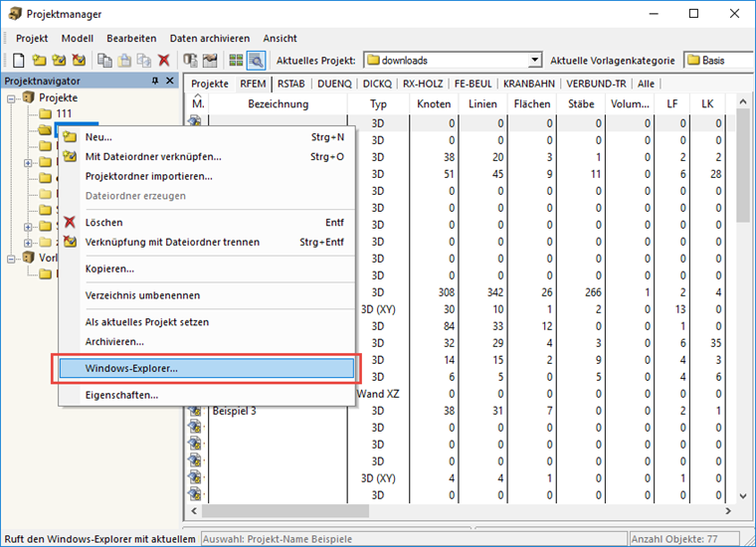
Task: Switch to the Projekte tab
Action: click(x=210, y=84)
